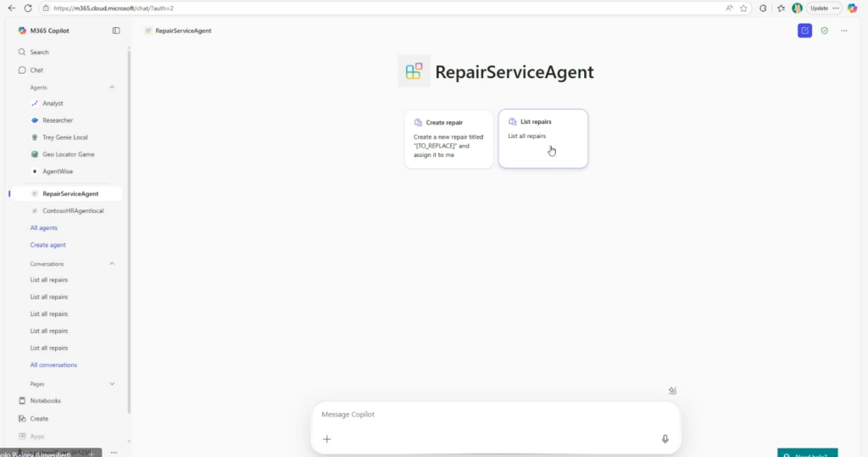Click the microphone icon in message box
Viewport: 868px width, 457px height.
coord(665,439)
